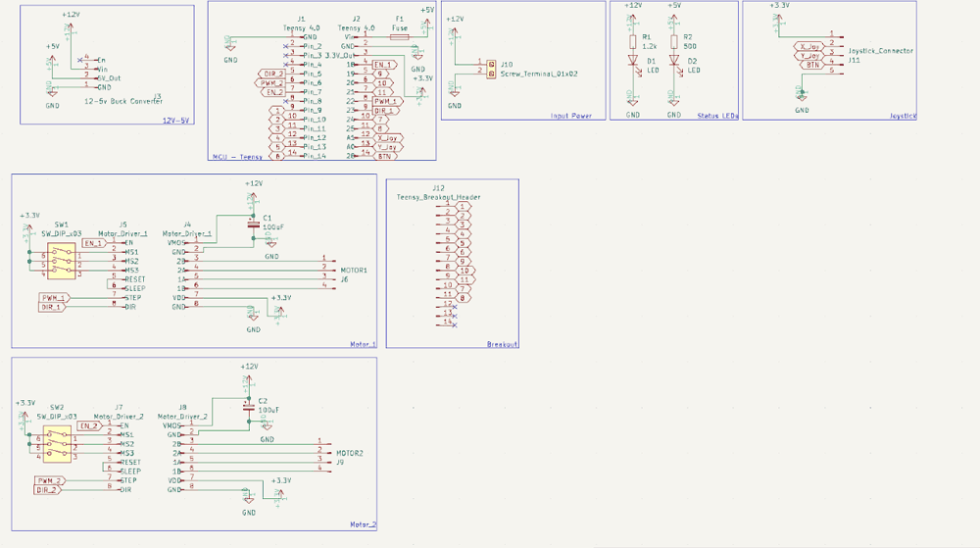Click the +3.3V power symbol in Joystick block

[x=779, y=19]
